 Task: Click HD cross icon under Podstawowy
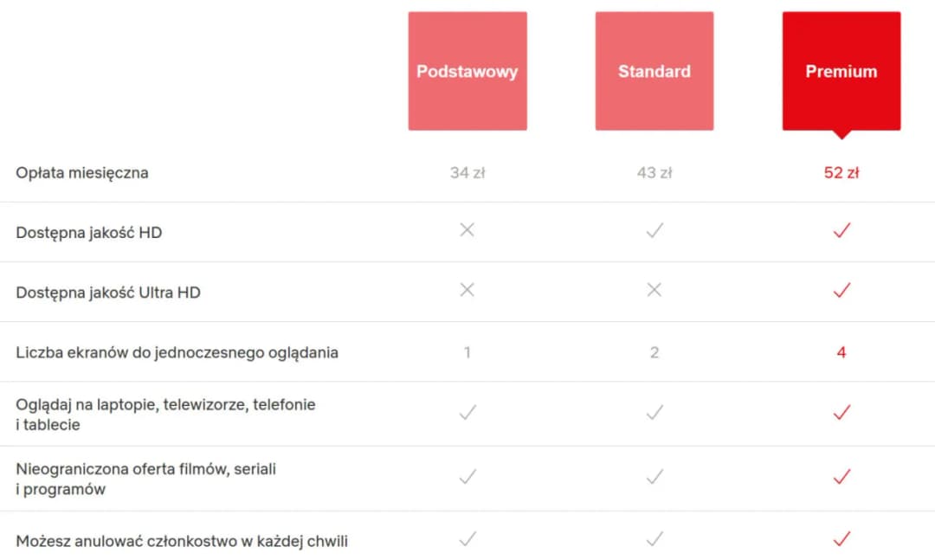pos(467,230)
